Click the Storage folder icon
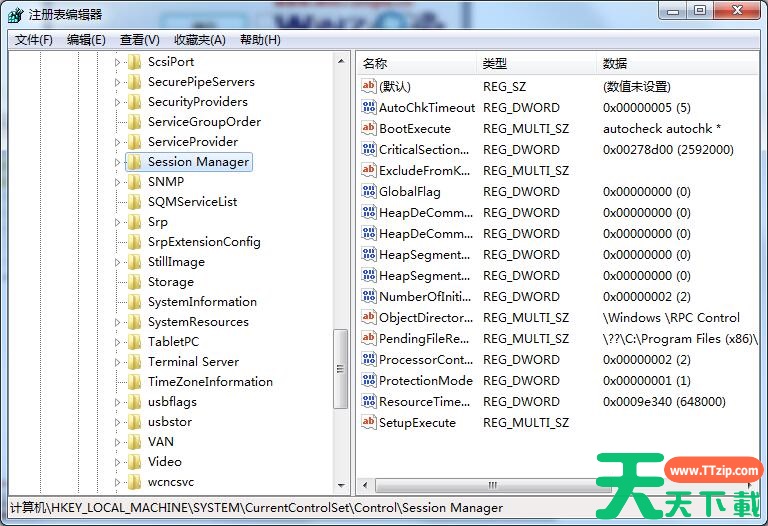 tap(134, 282)
